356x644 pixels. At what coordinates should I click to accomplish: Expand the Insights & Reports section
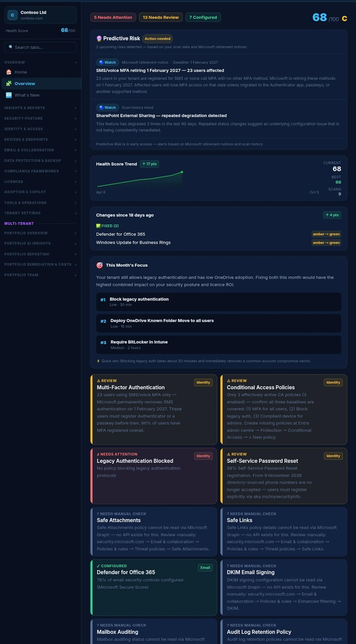[40, 108]
